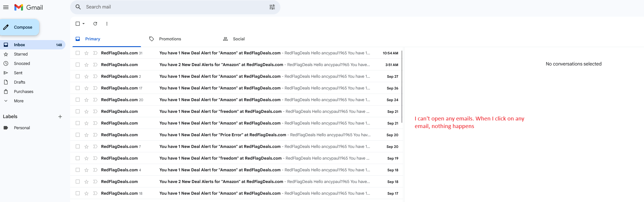644x202 pixels.
Task: Select checkbox of 10:54 AM email
Action: (78, 53)
